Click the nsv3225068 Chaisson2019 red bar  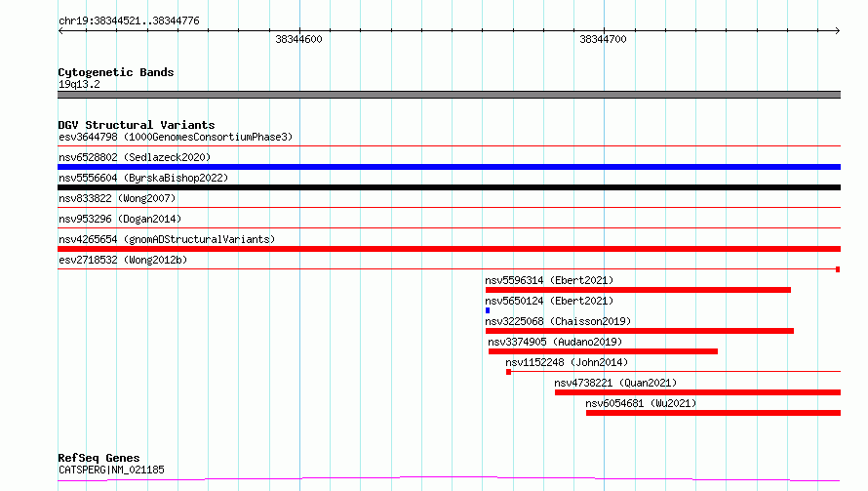640,331
